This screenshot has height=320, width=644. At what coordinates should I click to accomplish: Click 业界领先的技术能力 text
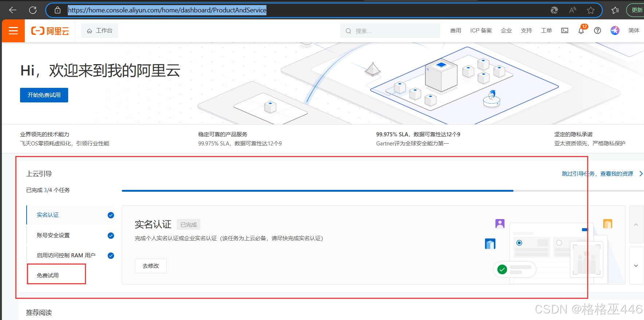click(44, 134)
